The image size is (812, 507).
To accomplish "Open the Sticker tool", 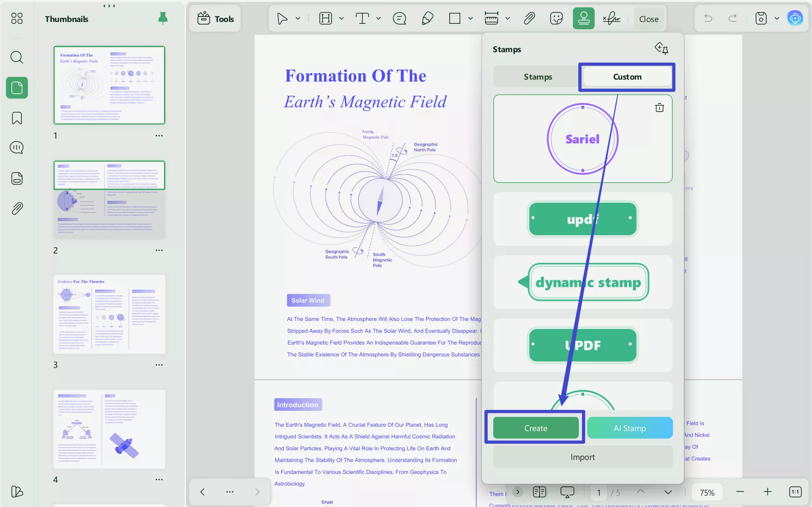I will 556,18.
